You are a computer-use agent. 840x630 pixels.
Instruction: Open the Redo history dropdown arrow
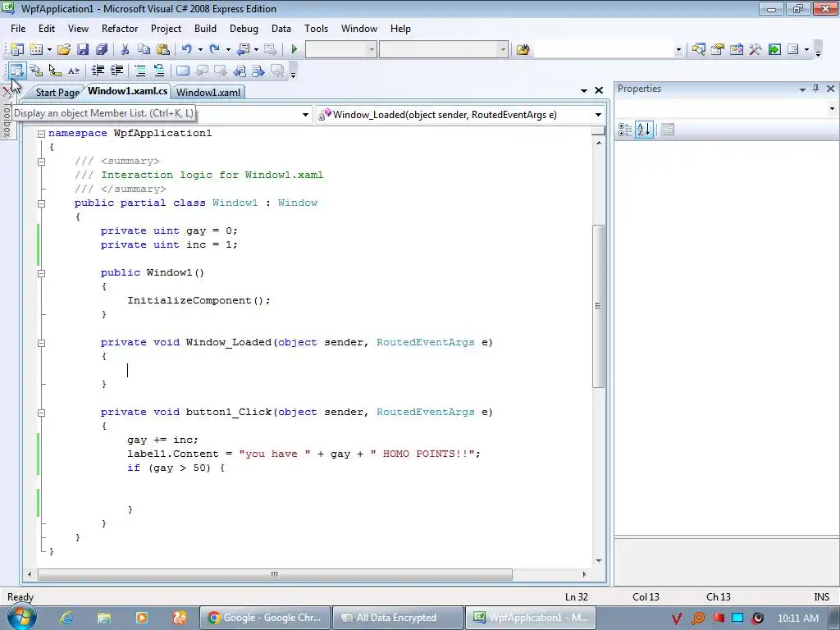(228, 50)
